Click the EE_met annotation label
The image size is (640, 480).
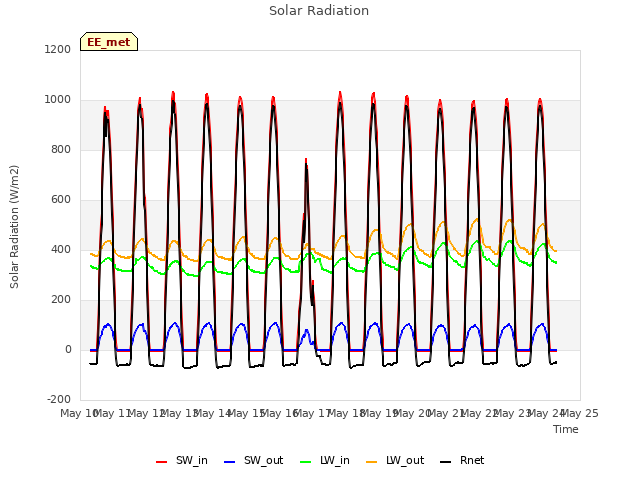pyautogui.click(x=109, y=42)
